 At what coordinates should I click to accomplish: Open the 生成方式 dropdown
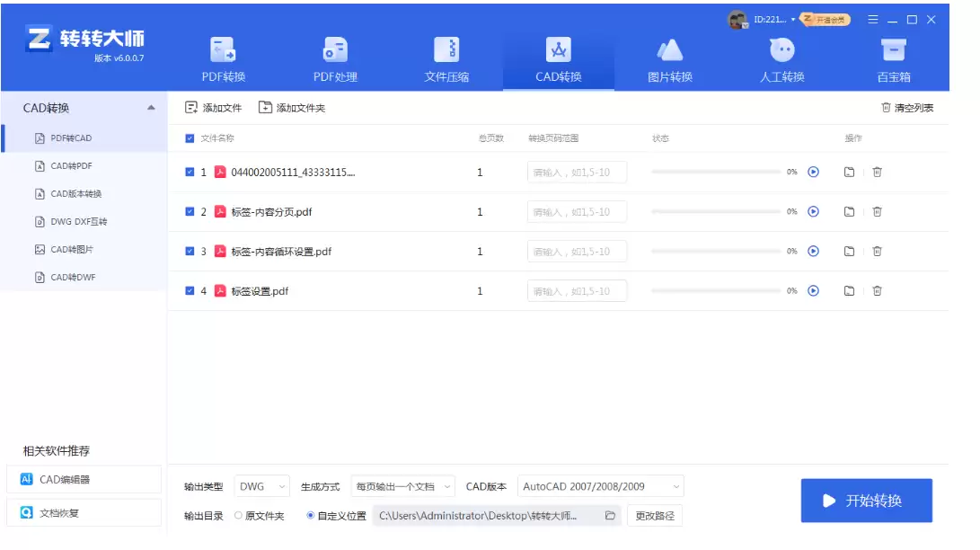point(402,486)
